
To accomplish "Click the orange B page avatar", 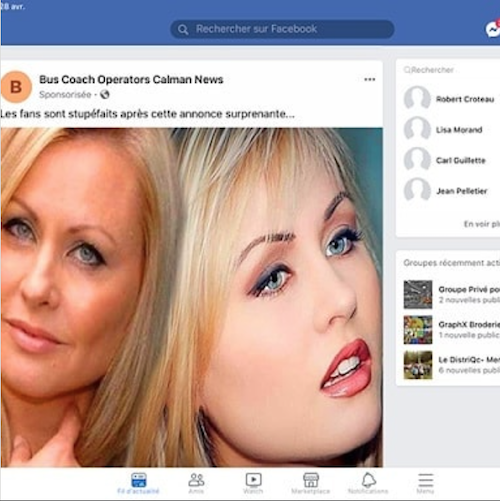I will point(16,87).
